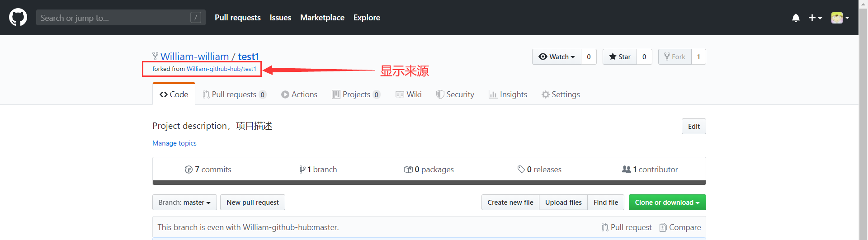This screenshot has width=868, height=240.
Task: Open the notifications bell
Action: (796, 18)
